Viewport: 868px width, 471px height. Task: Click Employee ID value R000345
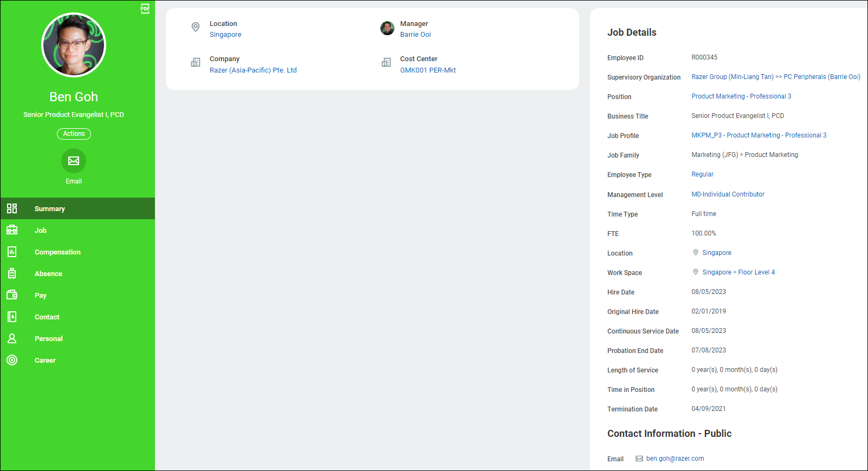(704, 57)
